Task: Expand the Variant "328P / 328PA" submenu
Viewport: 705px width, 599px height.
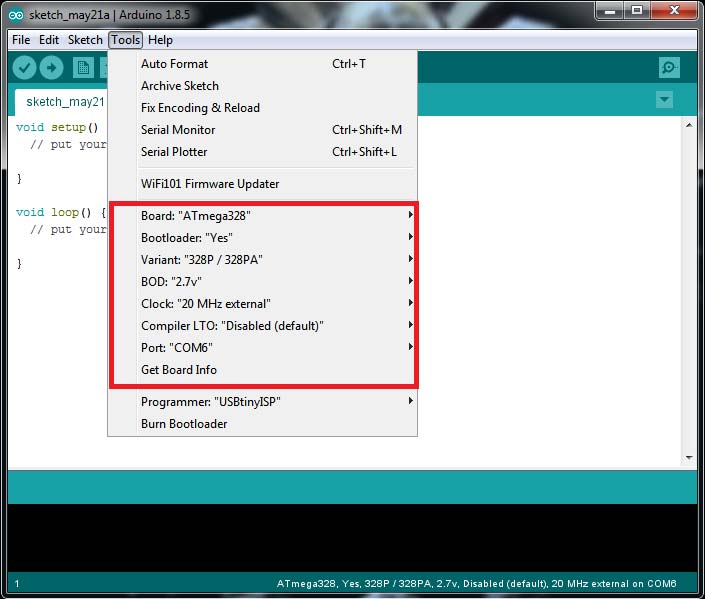Action: click(x=263, y=259)
